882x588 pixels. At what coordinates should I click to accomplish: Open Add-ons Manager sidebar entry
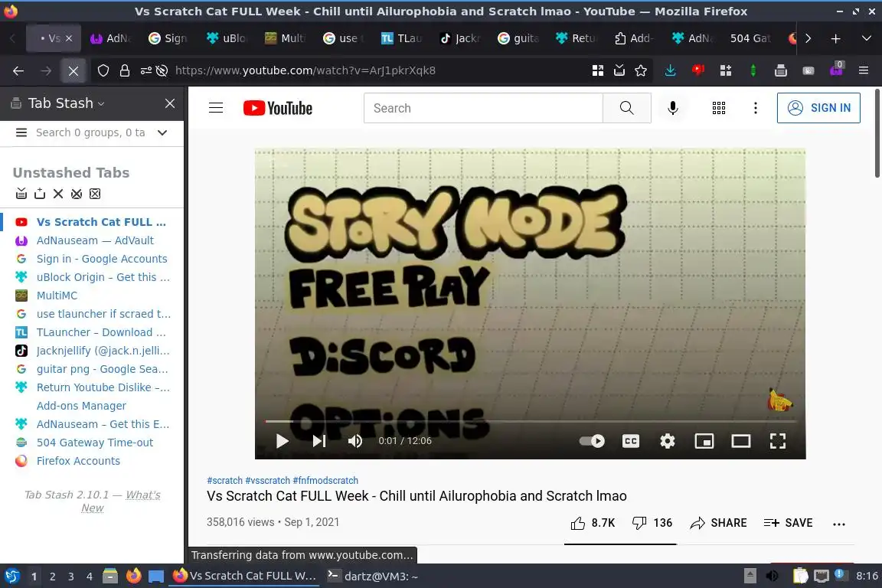[x=81, y=406]
